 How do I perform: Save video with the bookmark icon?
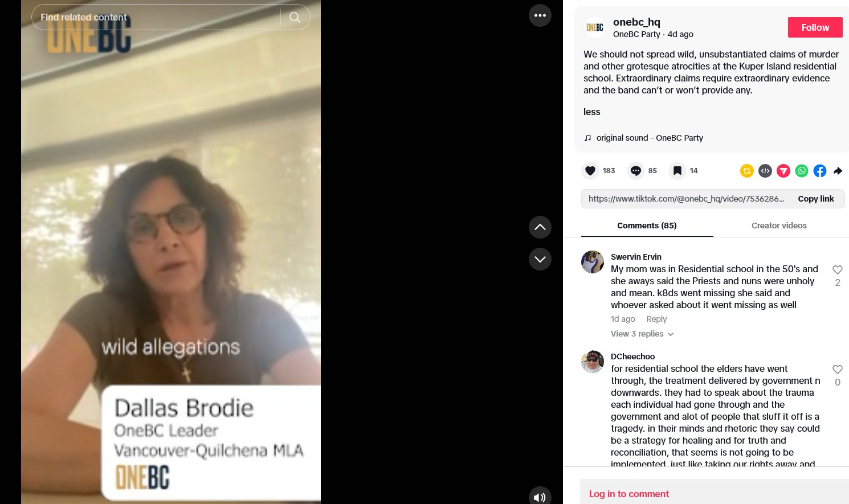click(x=677, y=171)
